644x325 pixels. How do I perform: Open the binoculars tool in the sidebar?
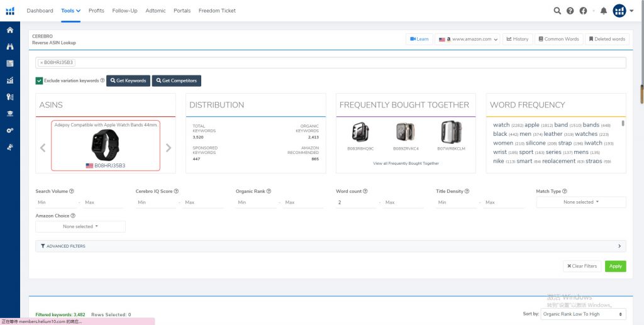coord(9,47)
